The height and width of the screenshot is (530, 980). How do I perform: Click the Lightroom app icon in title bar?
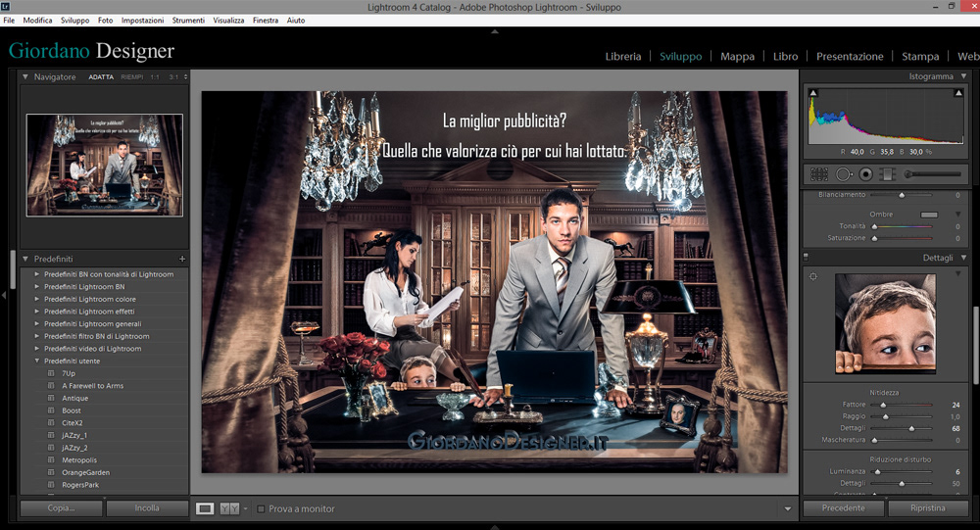pos(5,6)
